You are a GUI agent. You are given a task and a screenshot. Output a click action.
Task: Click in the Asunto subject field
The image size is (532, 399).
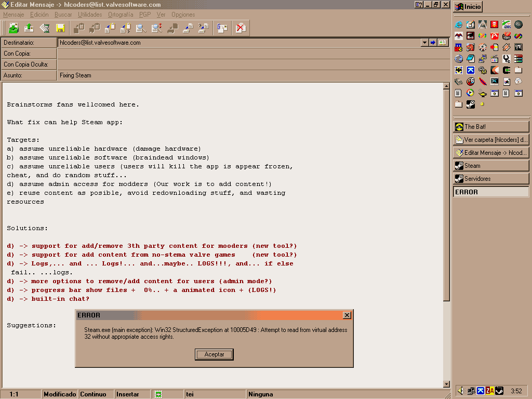coord(254,75)
